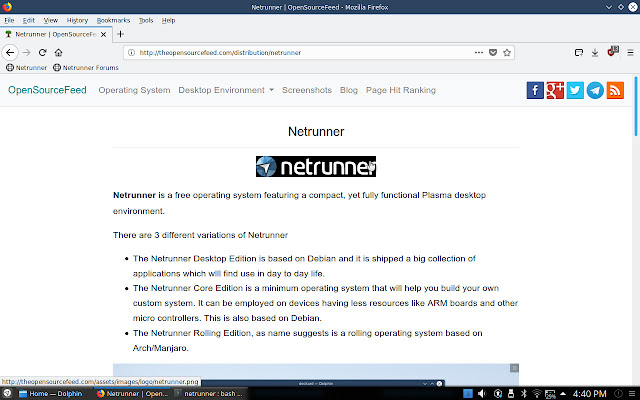Open the Wi-Fi network tray icon
The height and width of the screenshot is (400, 640).
coord(537,393)
